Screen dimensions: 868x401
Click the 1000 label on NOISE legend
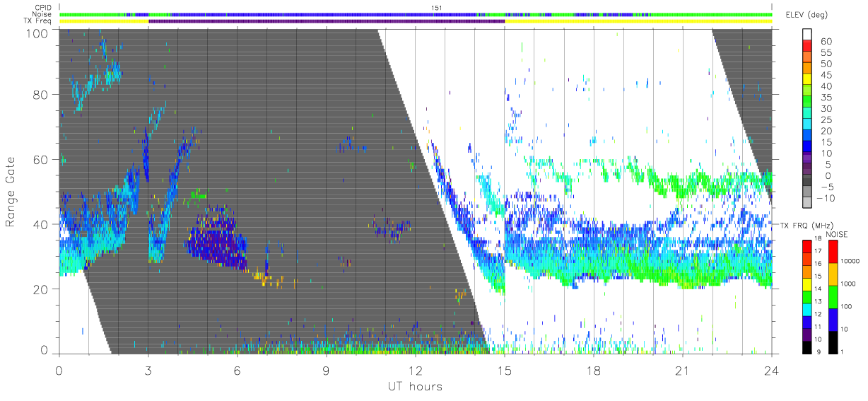point(848,284)
